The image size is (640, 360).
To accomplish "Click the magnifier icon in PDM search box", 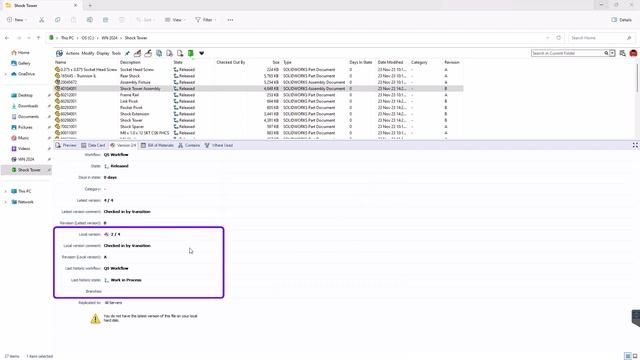I will click(606, 53).
